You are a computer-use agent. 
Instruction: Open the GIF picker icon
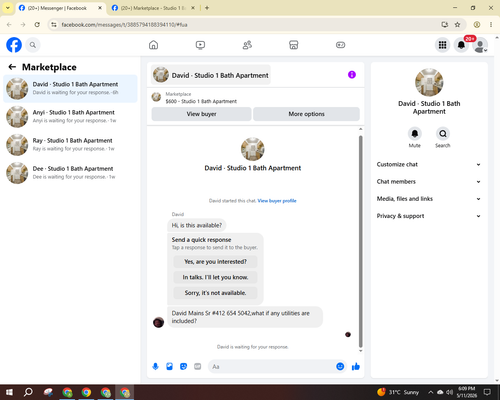click(x=198, y=367)
